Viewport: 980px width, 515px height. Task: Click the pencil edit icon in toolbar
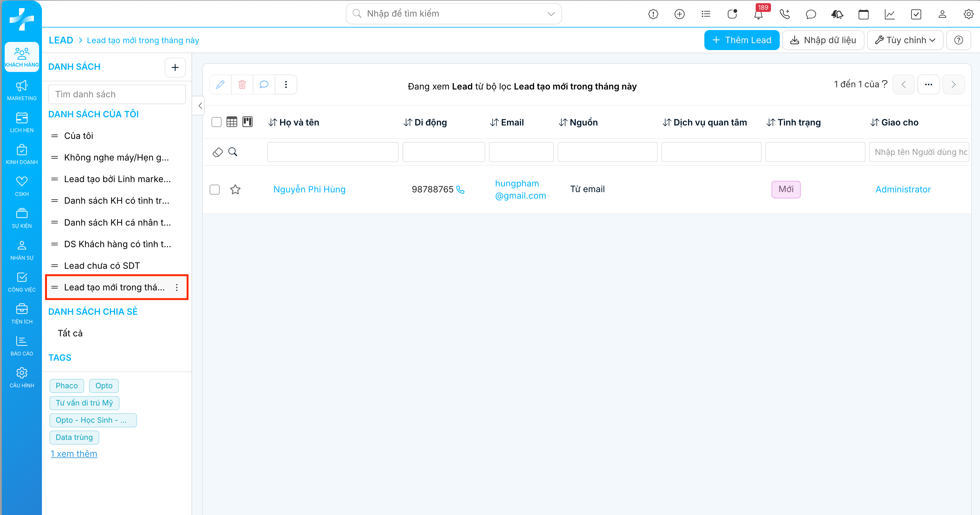tap(220, 84)
